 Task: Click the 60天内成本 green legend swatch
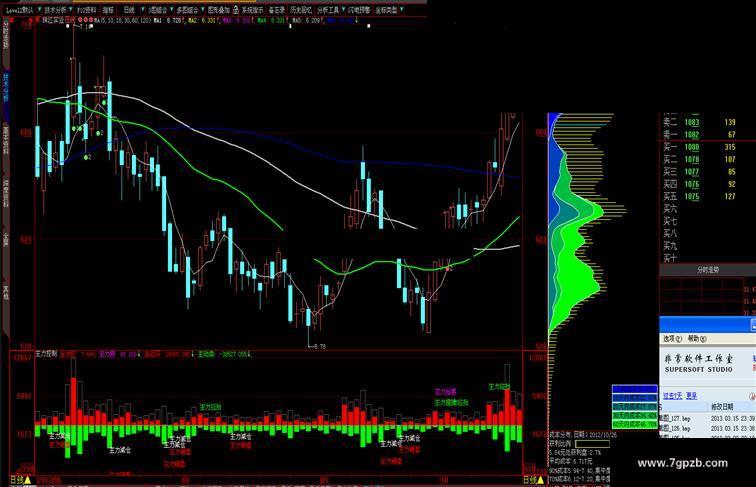coord(634,425)
